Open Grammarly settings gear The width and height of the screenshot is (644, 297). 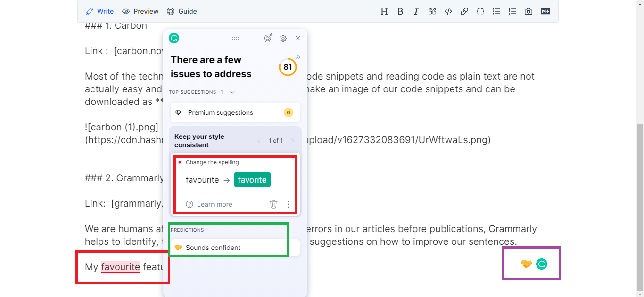[x=283, y=38]
